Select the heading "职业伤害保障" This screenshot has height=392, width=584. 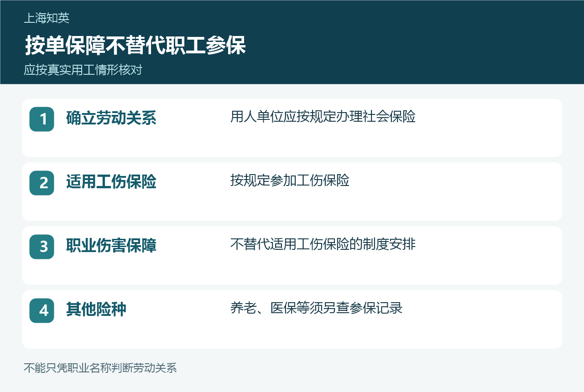[x=111, y=246]
